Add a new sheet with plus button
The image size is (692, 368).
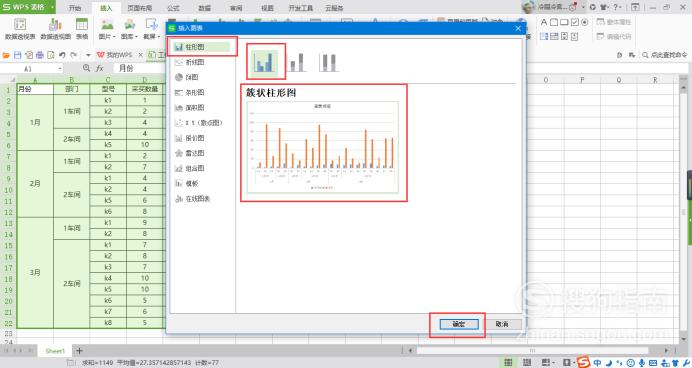pyautogui.click(x=79, y=351)
